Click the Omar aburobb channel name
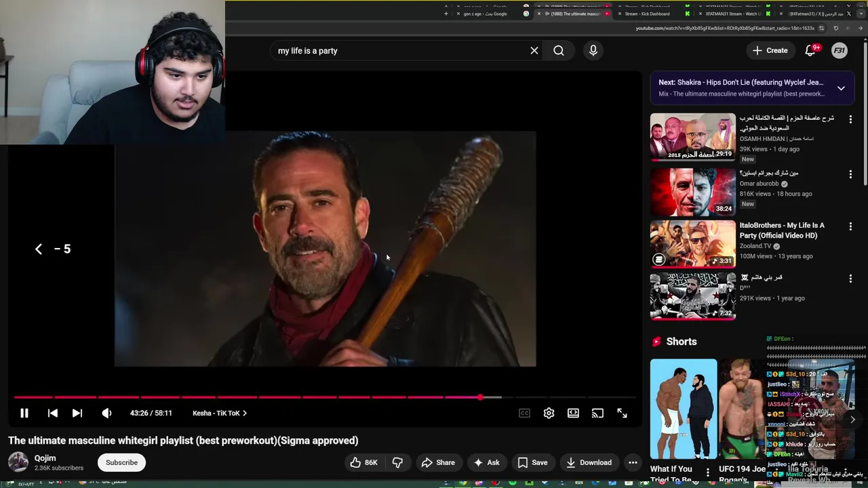 [x=759, y=184]
